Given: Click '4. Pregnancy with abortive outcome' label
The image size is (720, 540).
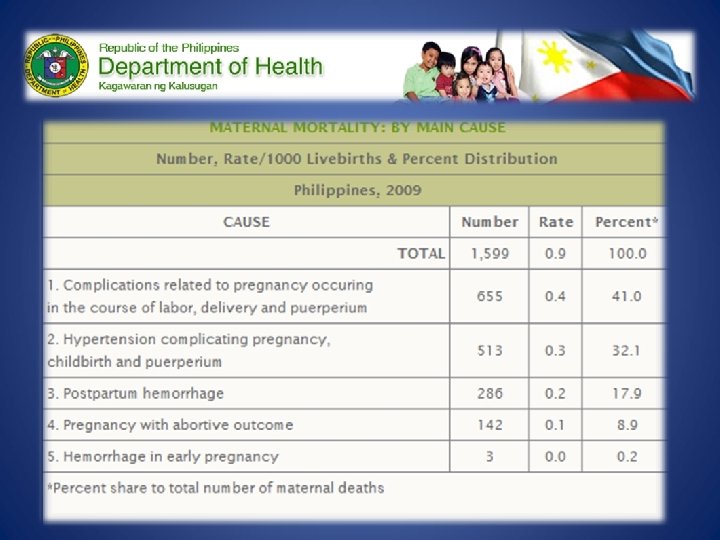Looking at the screenshot, I should click(170, 425).
